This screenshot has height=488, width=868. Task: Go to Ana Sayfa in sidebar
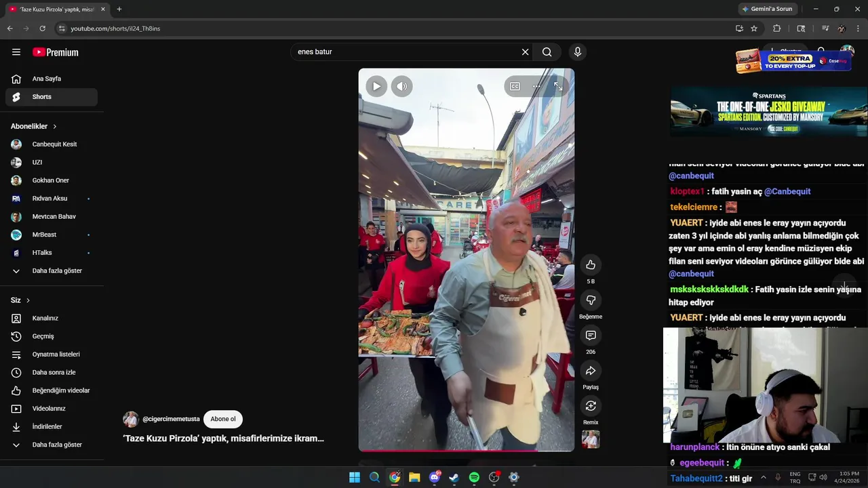coord(52,79)
